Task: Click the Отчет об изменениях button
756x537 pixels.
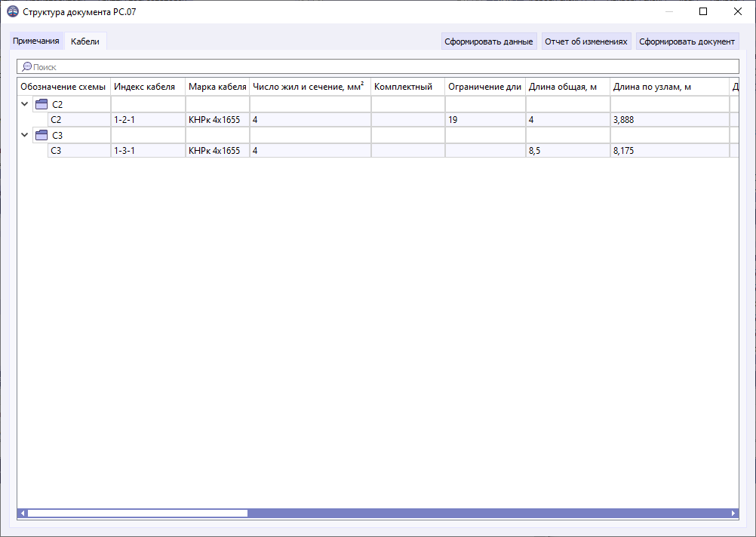Action: click(x=587, y=41)
